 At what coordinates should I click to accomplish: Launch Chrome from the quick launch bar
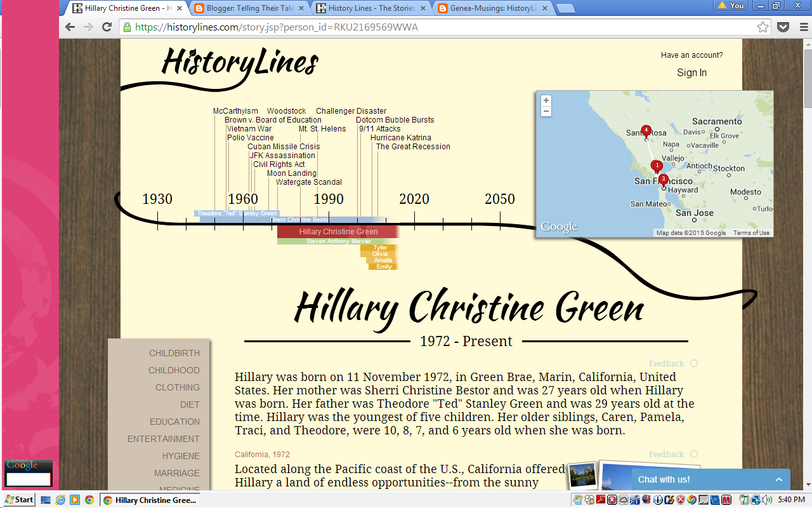(89, 500)
